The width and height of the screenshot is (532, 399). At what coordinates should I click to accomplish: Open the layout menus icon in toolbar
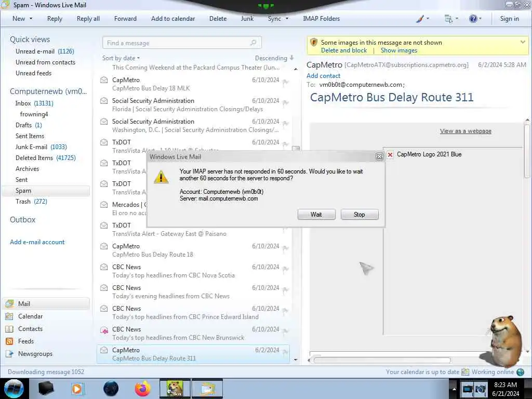point(448,19)
